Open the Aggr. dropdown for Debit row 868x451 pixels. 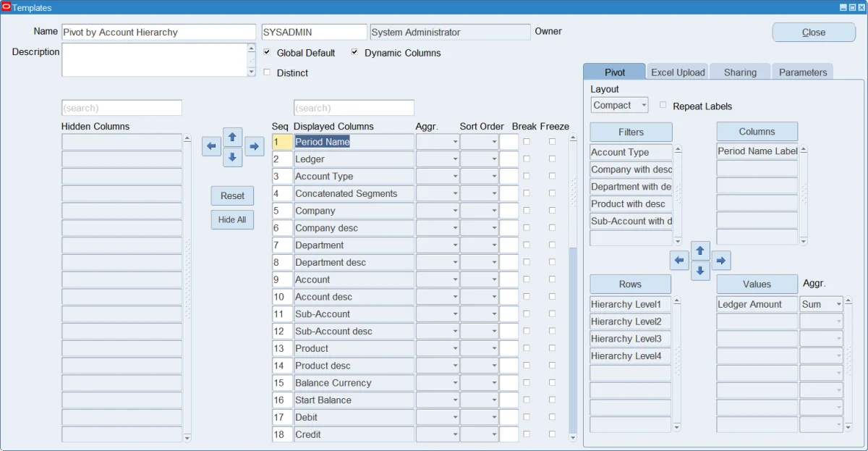click(438, 417)
